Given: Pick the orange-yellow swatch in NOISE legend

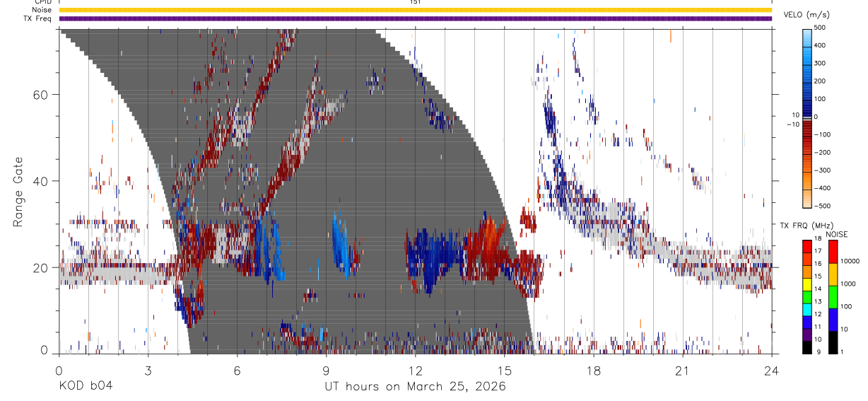Looking at the screenshot, I should click(832, 274).
